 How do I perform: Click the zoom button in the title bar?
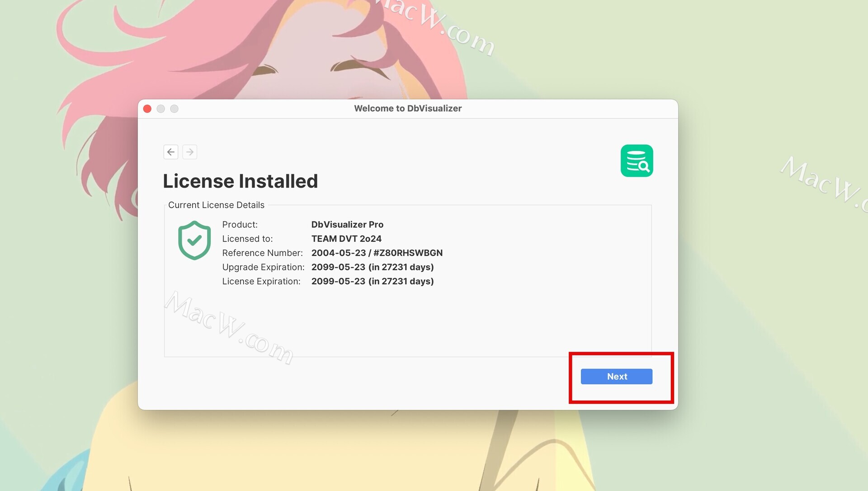pyautogui.click(x=175, y=109)
